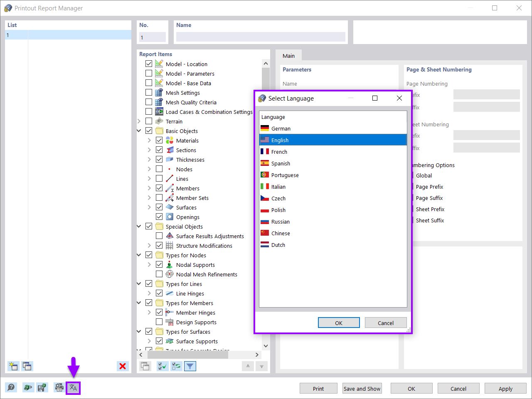The width and height of the screenshot is (532, 399).
Task: Select all report items with green check icon
Action: [x=163, y=366]
